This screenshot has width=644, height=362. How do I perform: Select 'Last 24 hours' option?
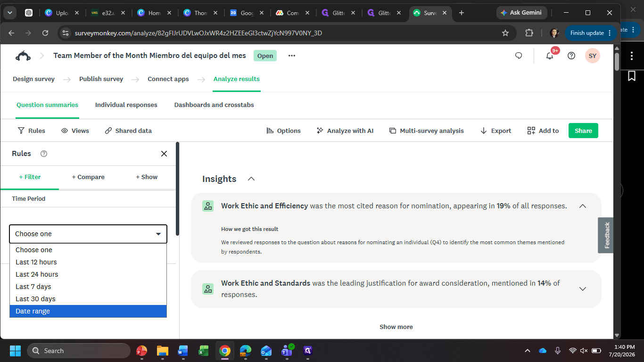pyautogui.click(x=88, y=274)
